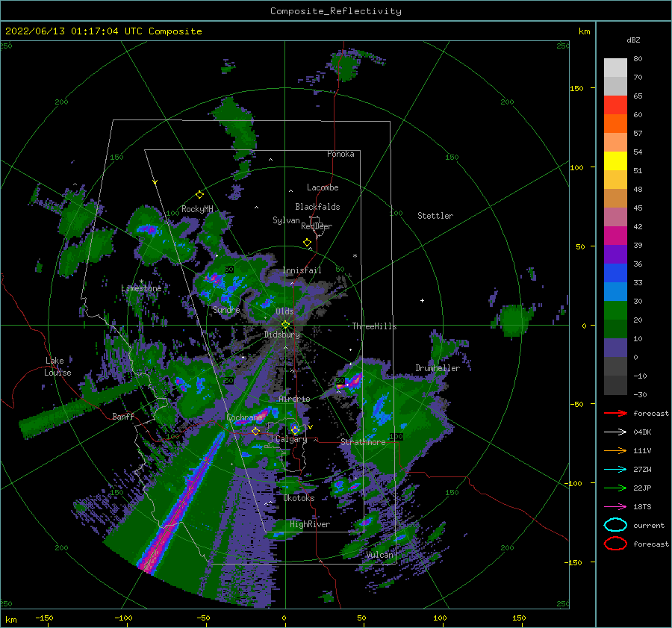Click the yellow diamond marker below Cochrane

coord(256,431)
